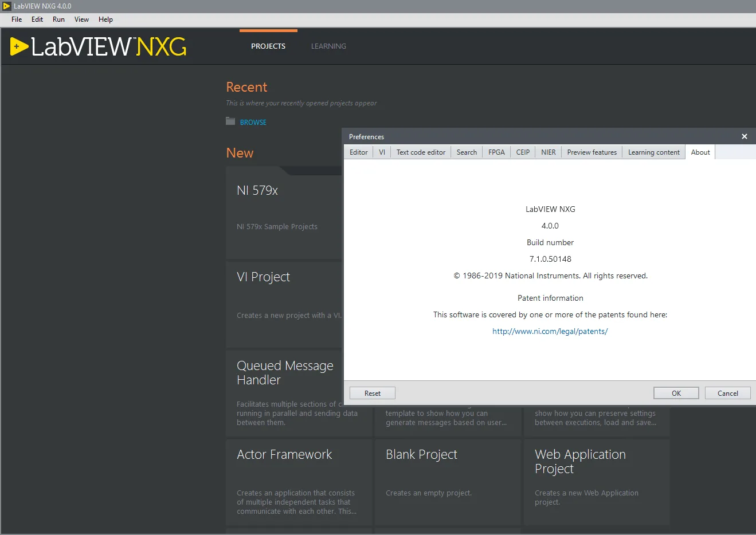Viewport: 756px width, 535px height.
Task: Open the Help menu
Action: (x=105, y=19)
